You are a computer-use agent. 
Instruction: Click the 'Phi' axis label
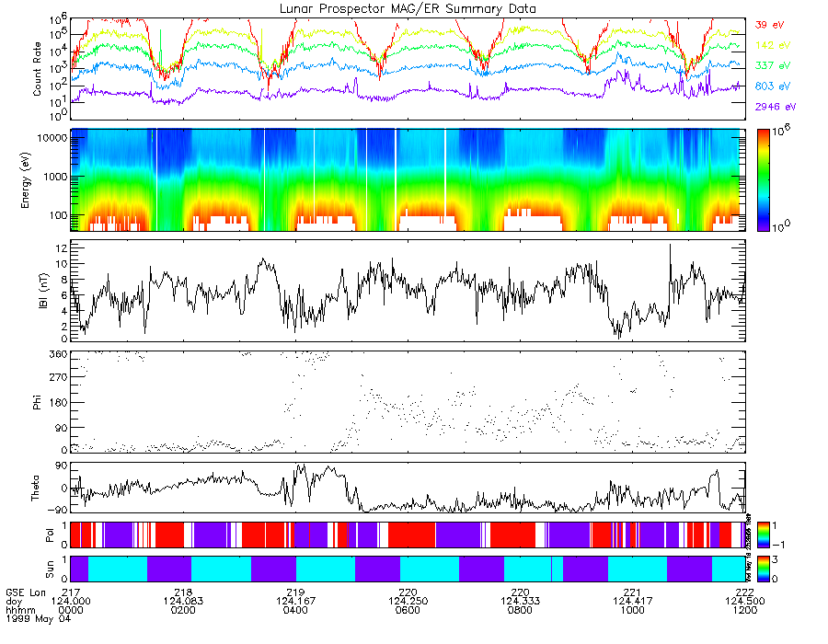pyautogui.click(x=37, y=402)
